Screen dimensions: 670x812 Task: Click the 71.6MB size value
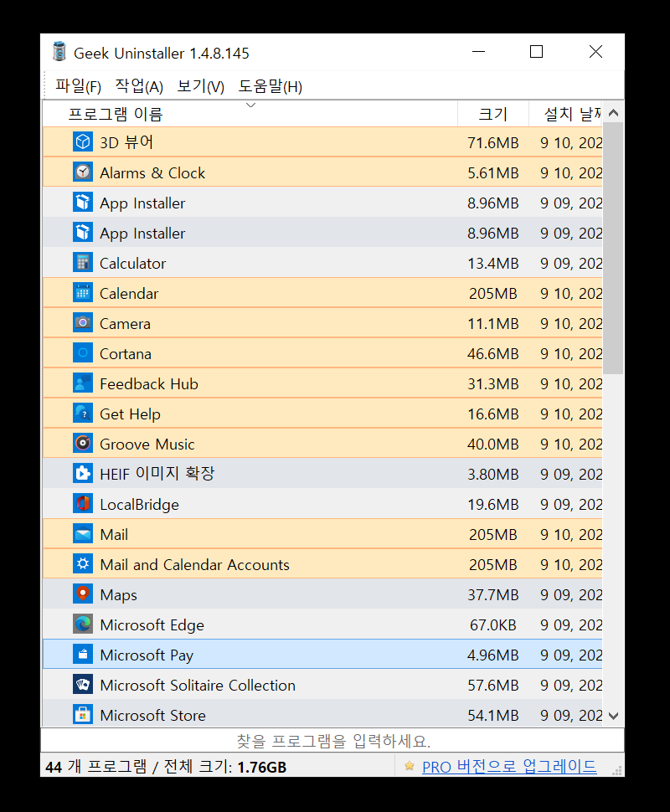pyautogui.click(x=492, y=142)
